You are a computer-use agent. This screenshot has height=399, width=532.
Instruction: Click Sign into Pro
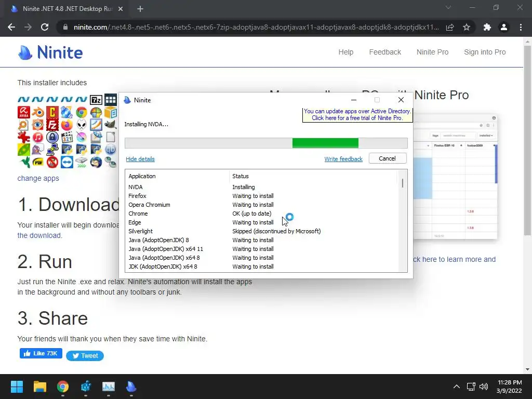[x=485, y=52]
